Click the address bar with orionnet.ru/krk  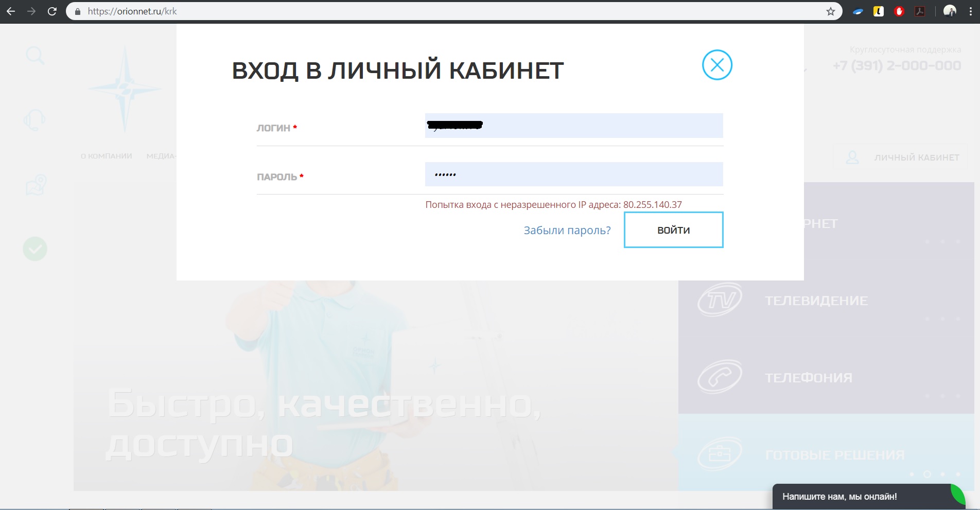pyautogui.click(x=453, y=11)
